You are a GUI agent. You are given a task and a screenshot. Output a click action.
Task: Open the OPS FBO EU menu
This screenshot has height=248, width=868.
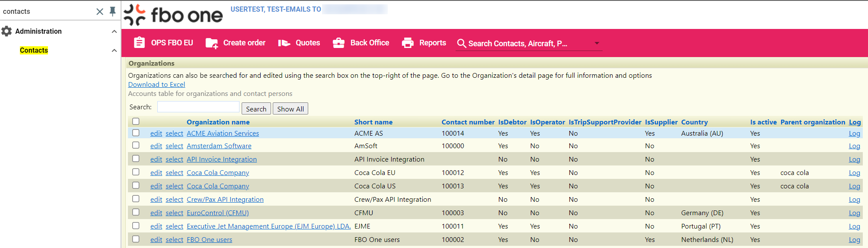coord(163,43)
